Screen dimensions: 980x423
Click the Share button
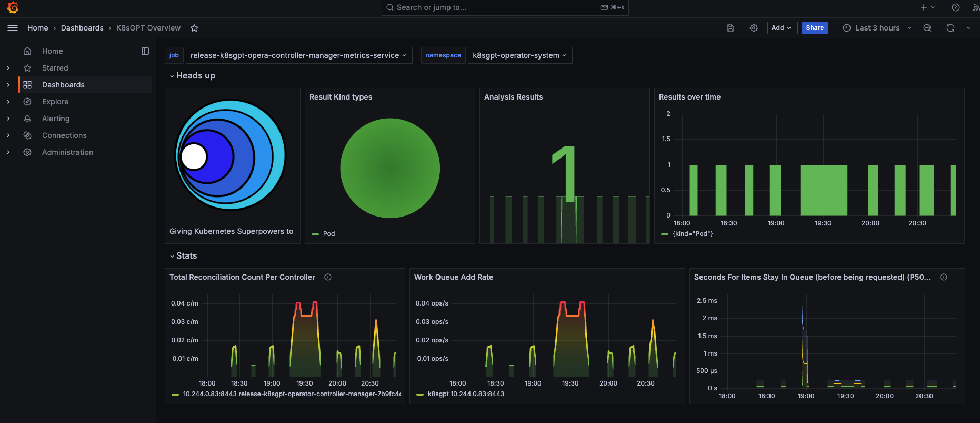click(815, 28)
